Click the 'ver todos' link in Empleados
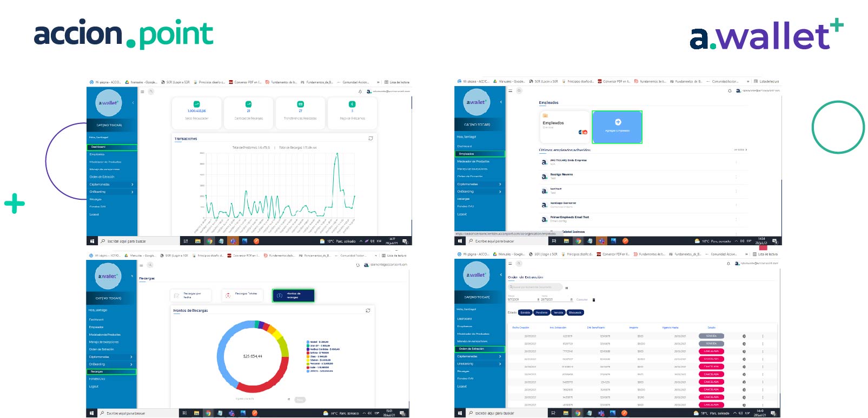The image size is (868, 418). (740, 150)
